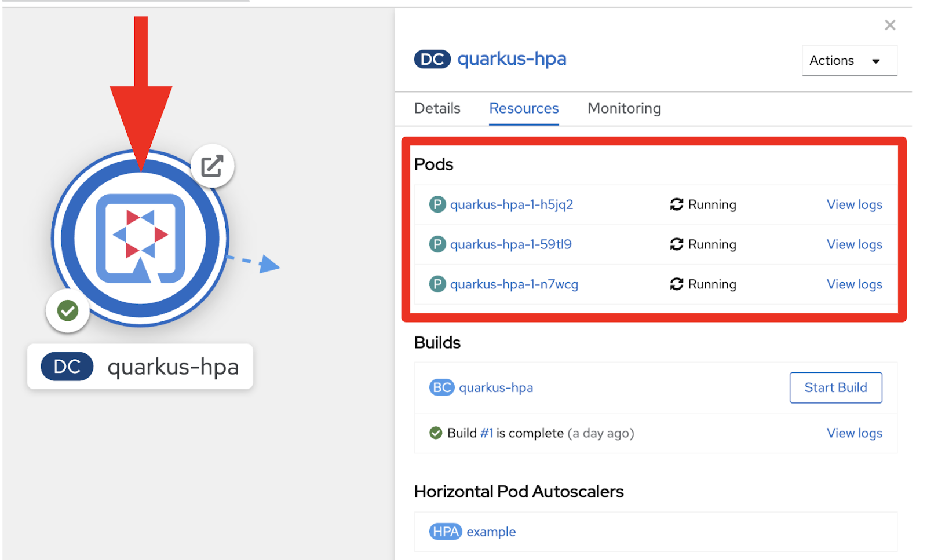Click the quarkus-hpa label under the topology node
Viewport: 927px width, 560px height.
(173, 367)
